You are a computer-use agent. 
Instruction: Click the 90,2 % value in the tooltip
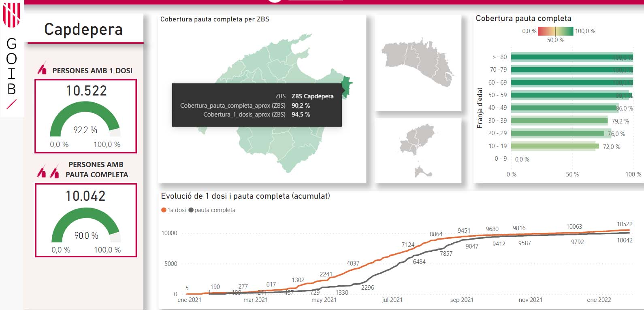[x=301, y=106]
